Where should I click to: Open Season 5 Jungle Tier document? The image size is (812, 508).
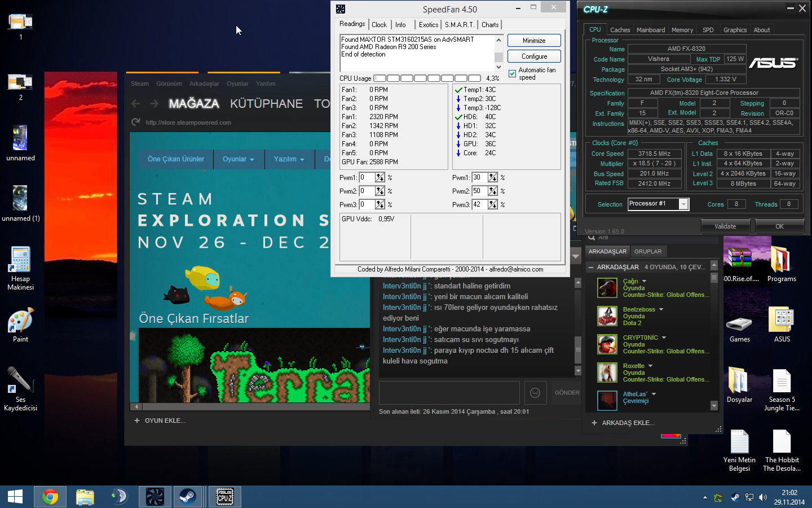[x=782, y=390]
